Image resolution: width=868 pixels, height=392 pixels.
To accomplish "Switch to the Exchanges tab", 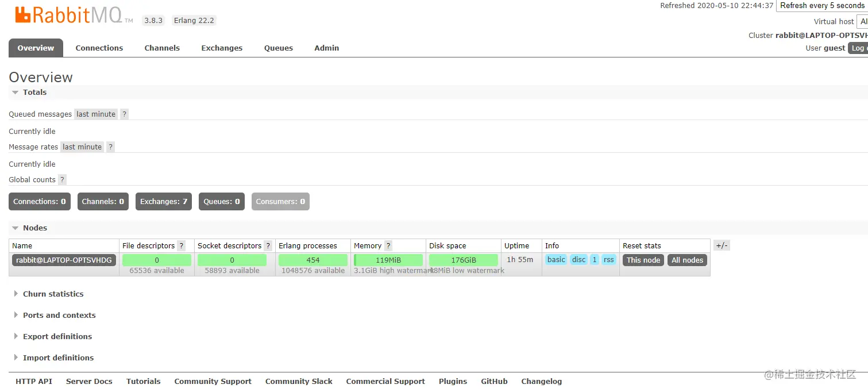I will [222, 48].
